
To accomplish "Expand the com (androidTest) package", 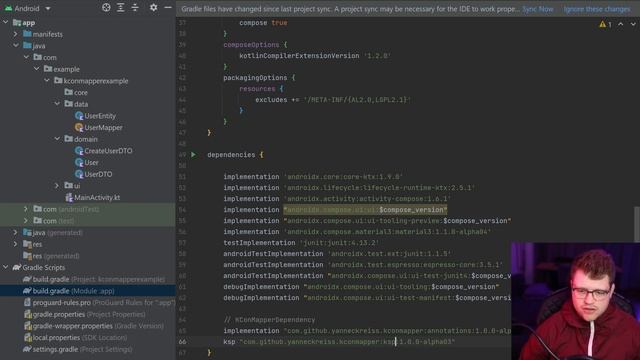I will point(26,209).
